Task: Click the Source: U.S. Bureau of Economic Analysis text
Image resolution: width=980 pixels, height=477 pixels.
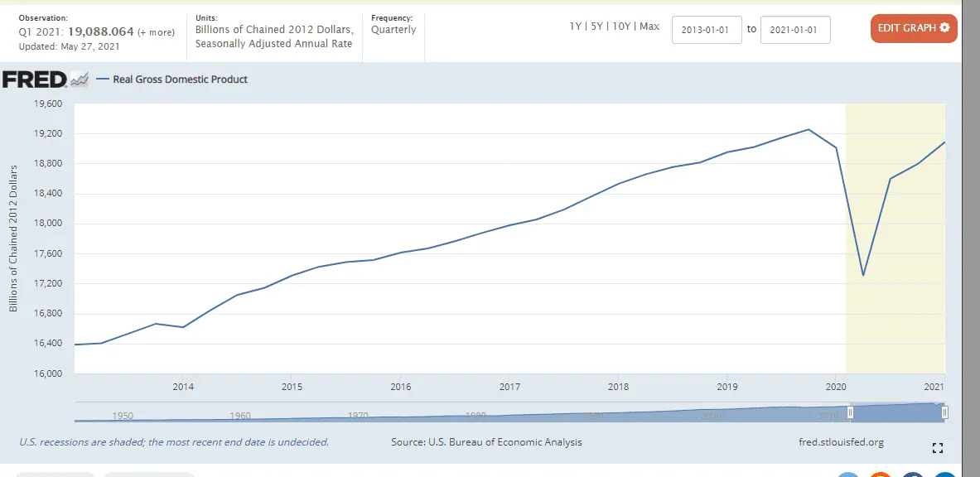Action: 486,442
